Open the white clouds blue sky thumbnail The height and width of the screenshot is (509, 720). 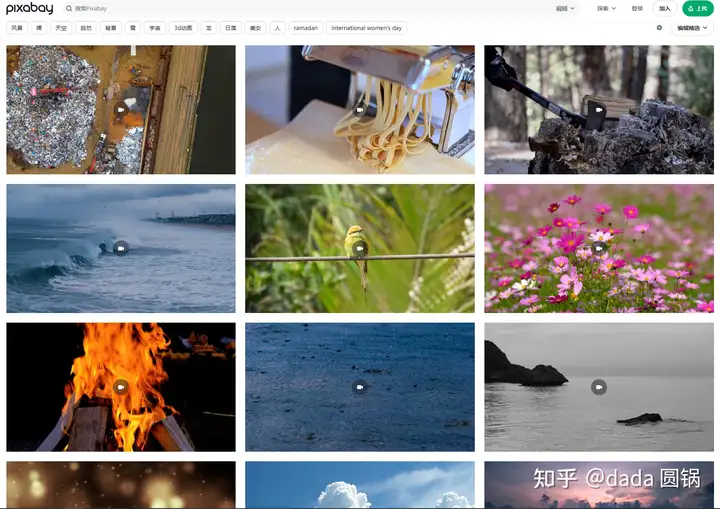(360, 485)
